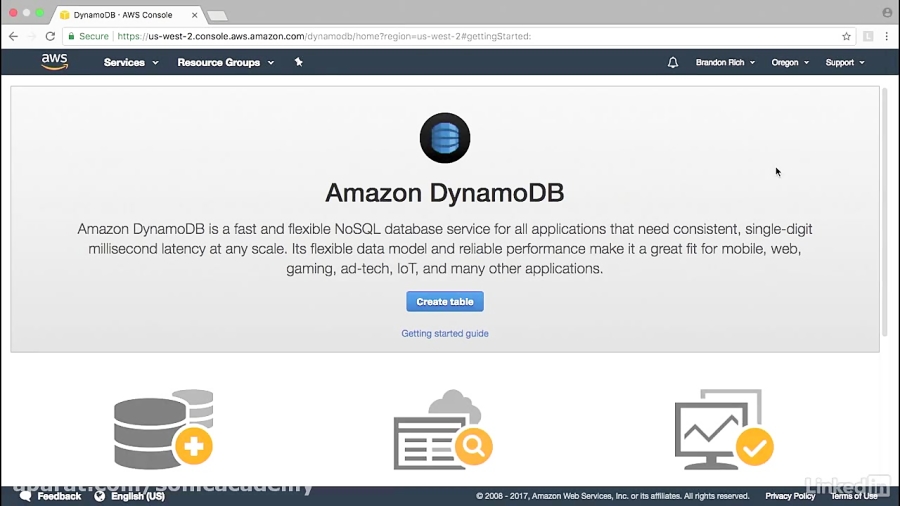Change language with English (US) selector
The height and width of the screenshot is (506, 900).
point(138,496)
